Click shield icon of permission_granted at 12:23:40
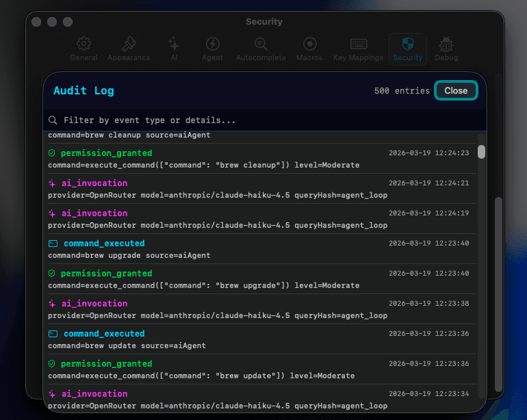This screenshot has height=420, width=527. (x=52, y=274)
